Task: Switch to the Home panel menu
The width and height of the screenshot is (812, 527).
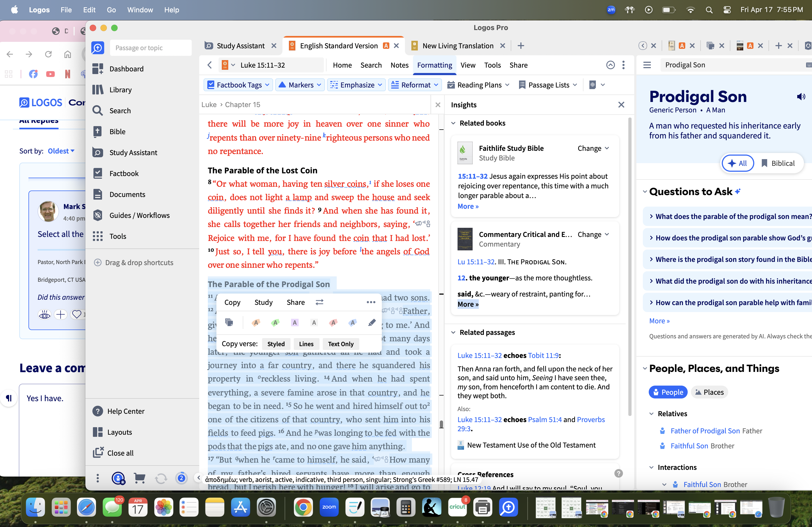Action: [x=342, y=65]
